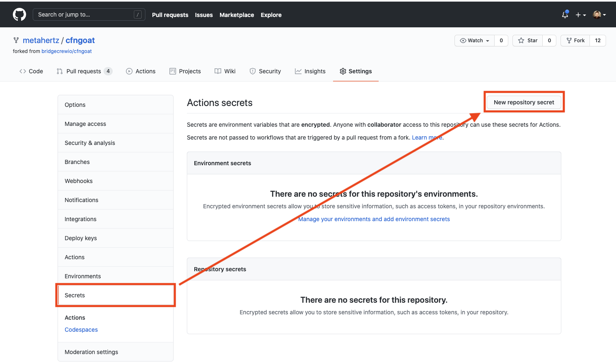616x364 pixels.
Task: Go to Marketplace in top navigation
Action: [237, 15]
